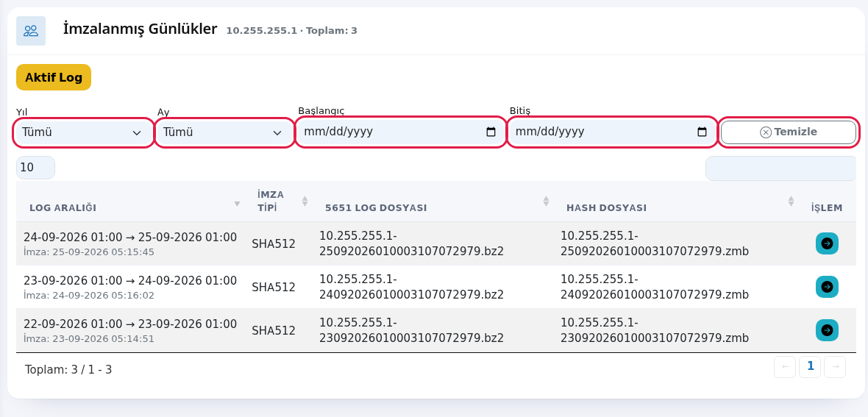868x417 pixels.
Task: Click the Başlangıç date field
Action: point(400,132)
